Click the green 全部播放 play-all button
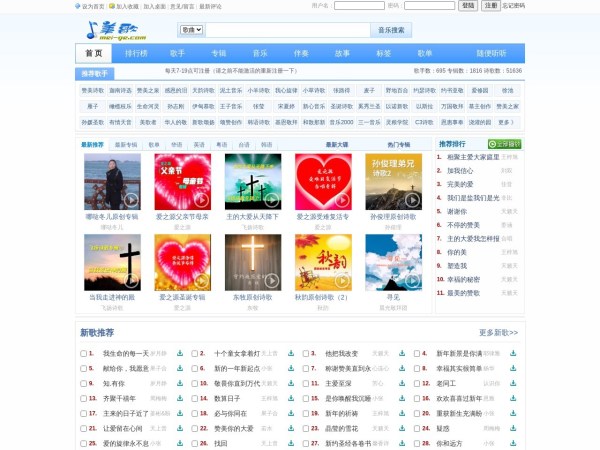Image resolution: width=600 pixels, height=450 pixels. (504, 144)
